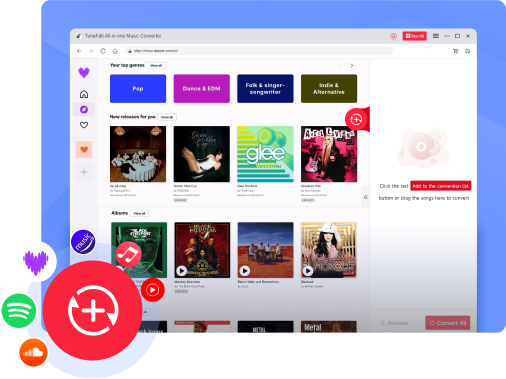Click the red add-to-conversion floating button
Image resolution: width=506 pixels, height=379 pixels.
356,119
